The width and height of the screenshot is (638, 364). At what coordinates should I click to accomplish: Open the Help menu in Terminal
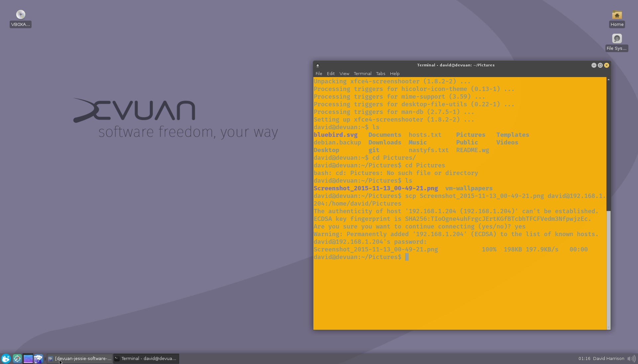pyautogui.click(x=395, y=74)
